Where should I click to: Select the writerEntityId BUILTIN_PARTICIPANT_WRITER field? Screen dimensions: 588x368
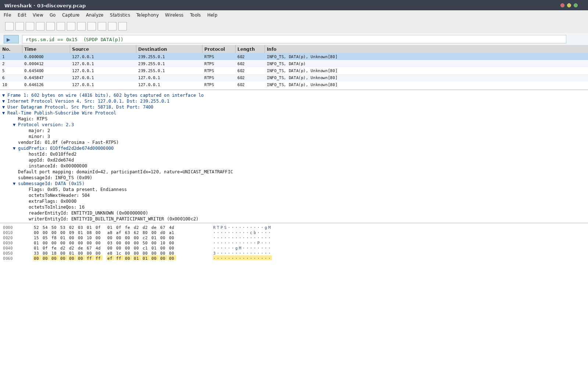coord(114,219)
